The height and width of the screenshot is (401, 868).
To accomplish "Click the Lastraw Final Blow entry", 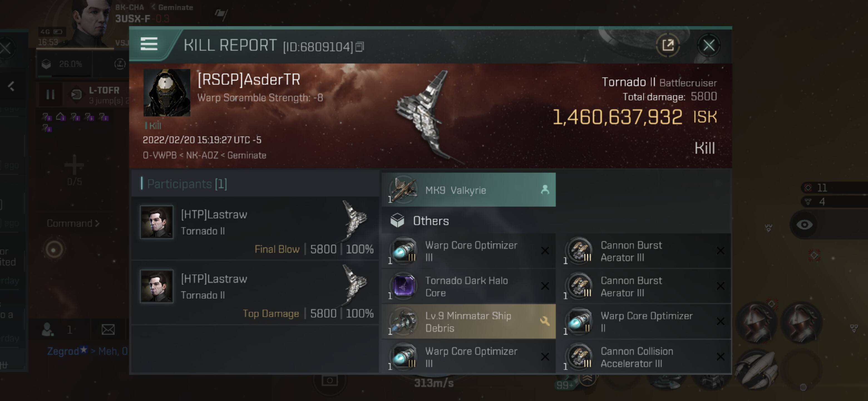I will click(255, 229).
